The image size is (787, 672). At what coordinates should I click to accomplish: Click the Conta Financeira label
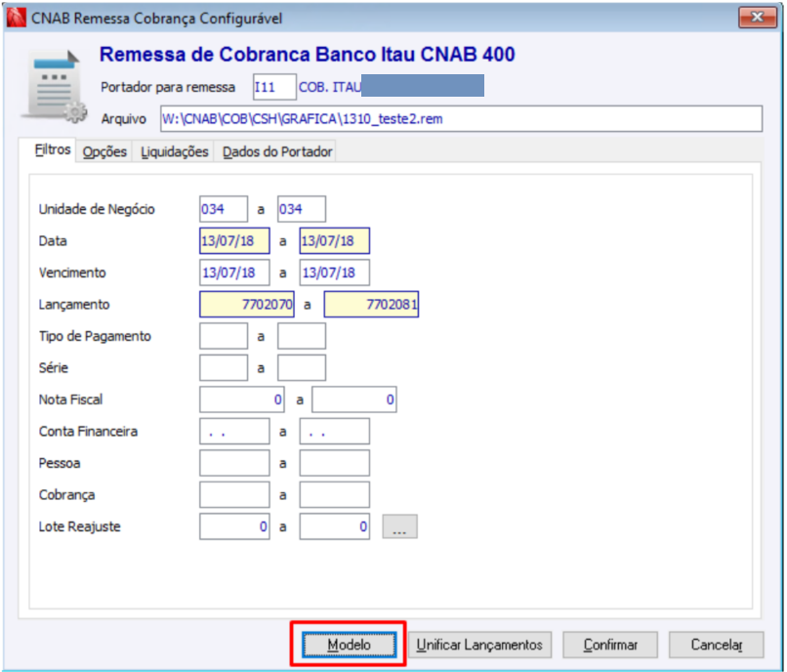coord(88,431)
